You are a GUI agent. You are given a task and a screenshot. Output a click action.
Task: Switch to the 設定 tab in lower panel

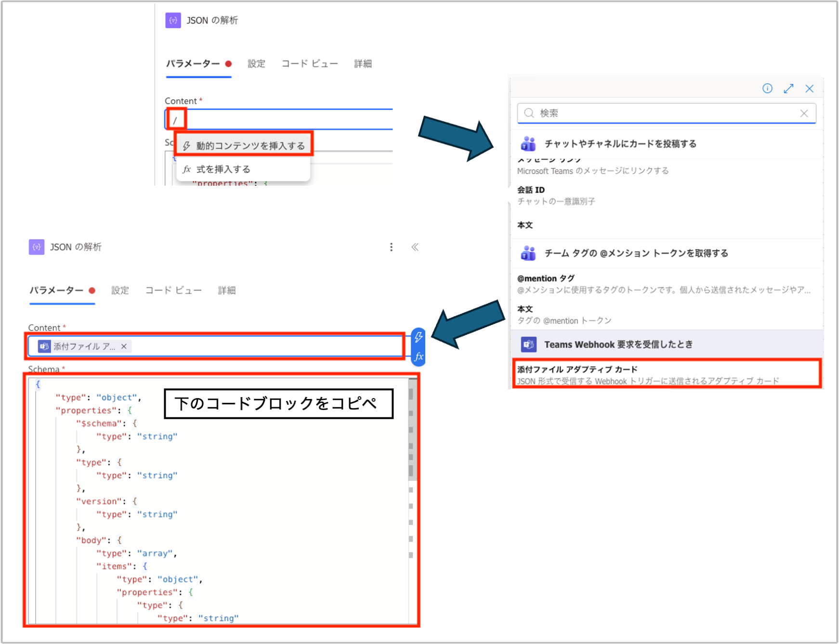120,290
